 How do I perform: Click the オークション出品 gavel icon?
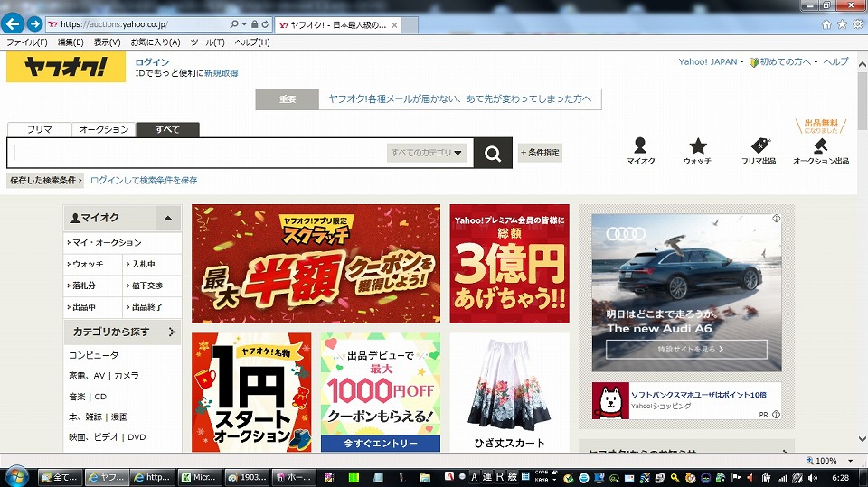click(x=821, y=146)
